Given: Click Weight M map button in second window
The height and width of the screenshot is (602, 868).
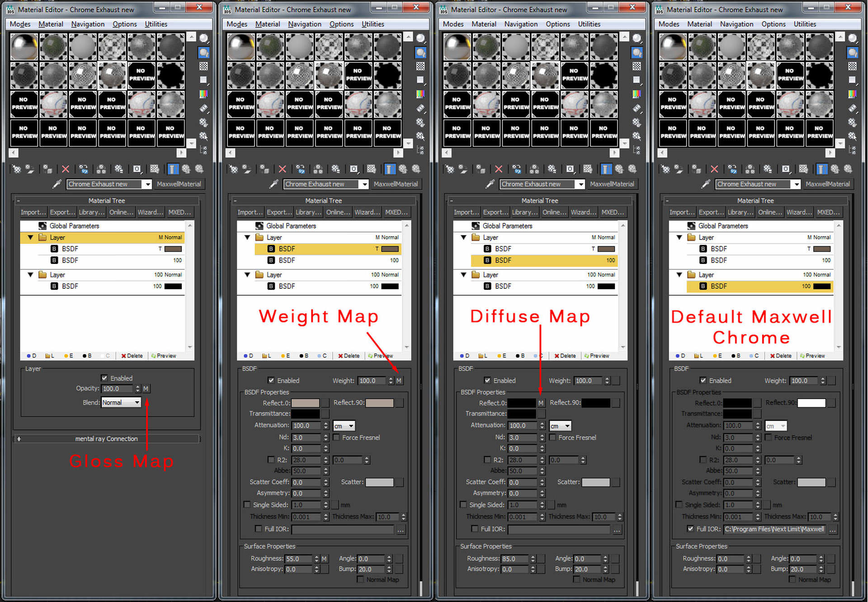Looking at the screenshot, I should point(399,381).
